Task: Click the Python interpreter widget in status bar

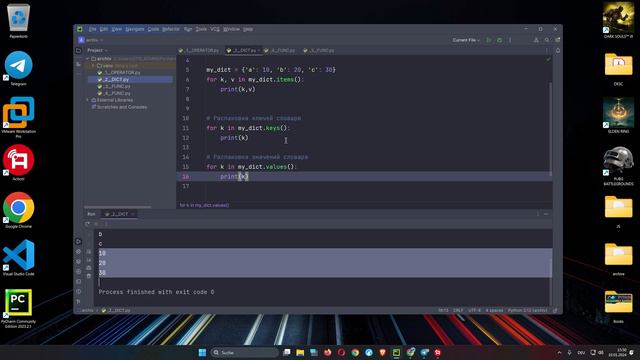Action: coord(527,310)
